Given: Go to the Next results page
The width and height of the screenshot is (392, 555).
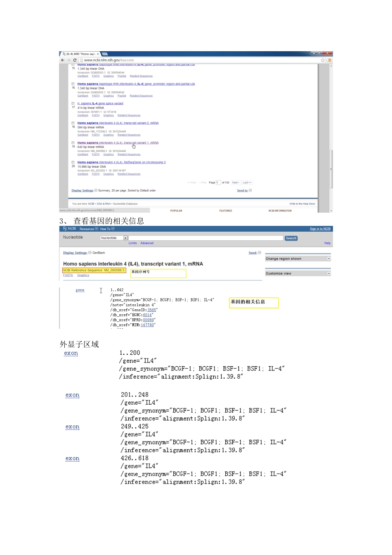Looking at the screenshot, I should coord(236,183).
